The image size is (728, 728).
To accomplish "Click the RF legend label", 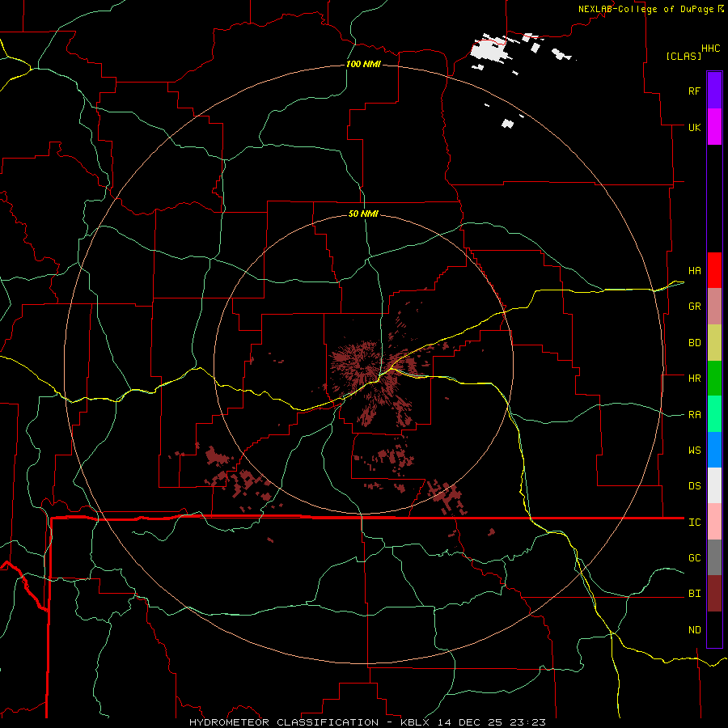I will point(694,91).
